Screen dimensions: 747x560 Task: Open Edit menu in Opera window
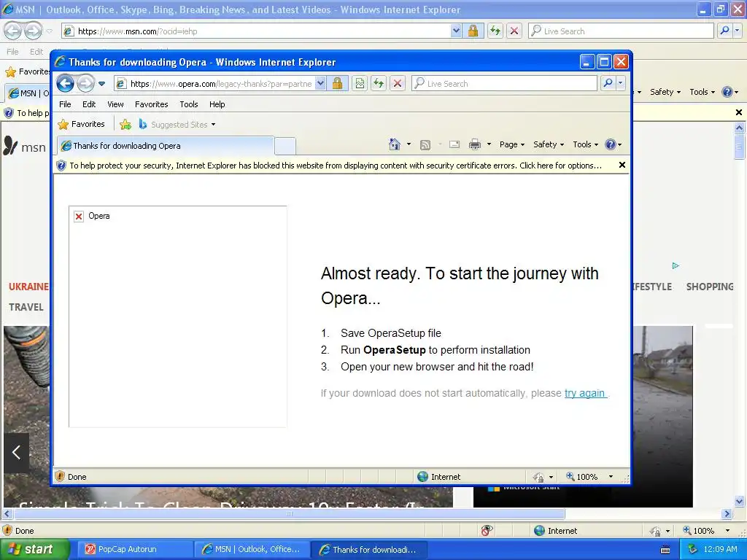[89, 104]
